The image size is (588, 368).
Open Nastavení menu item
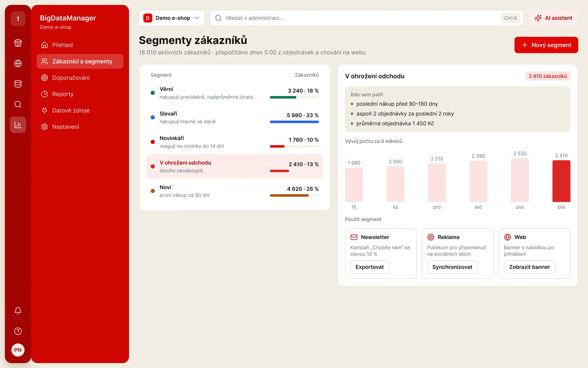pos(80,127)
